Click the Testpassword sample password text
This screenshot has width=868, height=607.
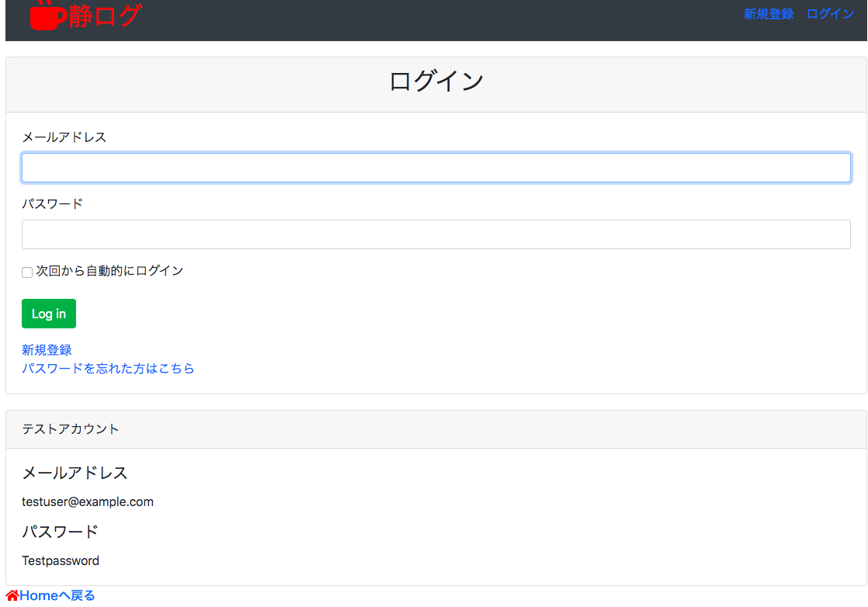click(x=61, y=561)
